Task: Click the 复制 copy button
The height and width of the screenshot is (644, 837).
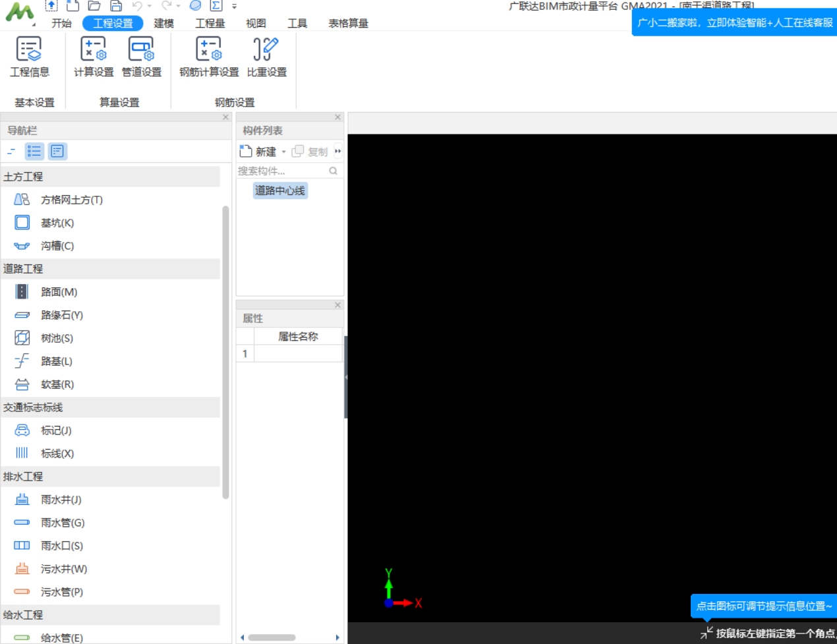Action: (310, 152)
